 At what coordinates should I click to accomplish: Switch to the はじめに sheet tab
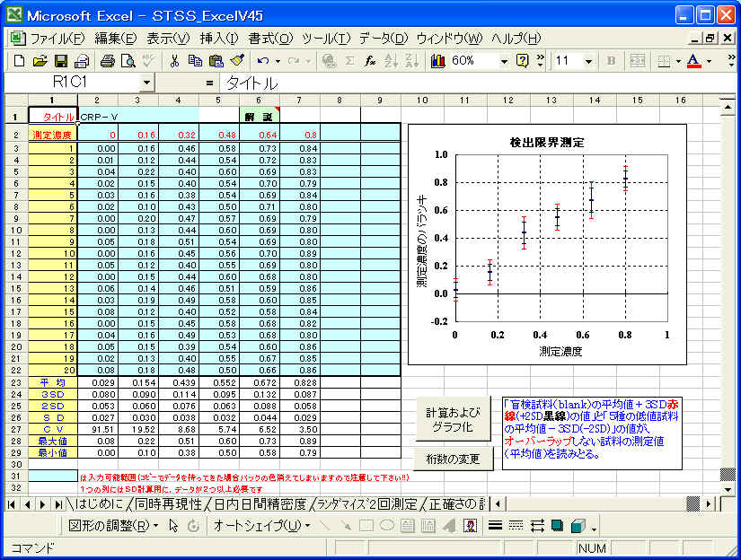pyautogui.click(x=98, y=504)
